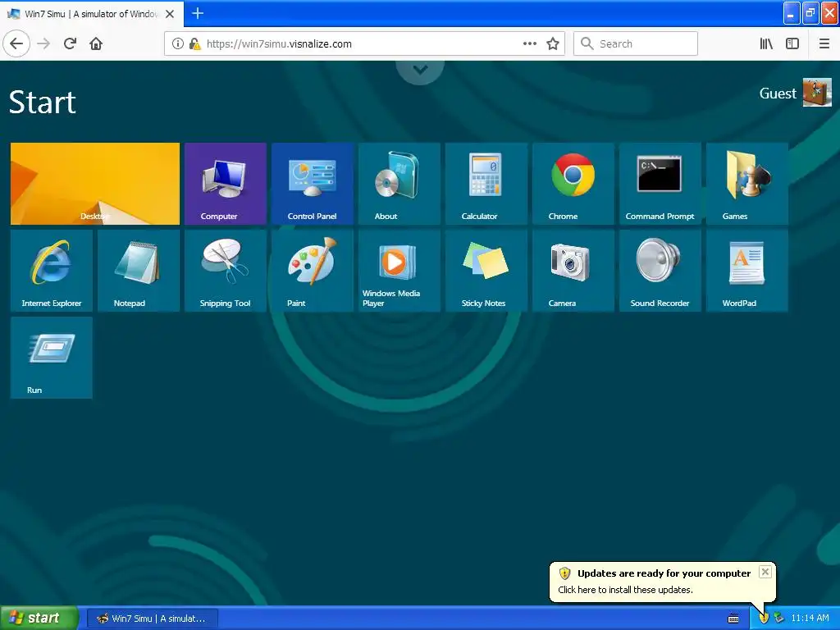Image resolution: width=840 pixels, height=630 pixels.
Task: Launch the Internet Explorer tile
Action: (52, 271)
